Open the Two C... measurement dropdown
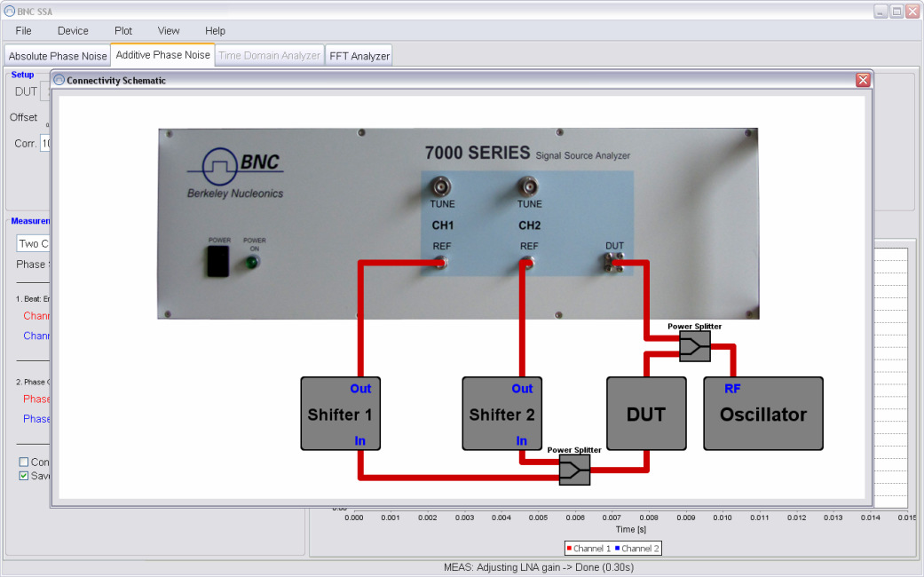Image resolution: width=924 pixels, height=577 pixels. click(33, 243)
